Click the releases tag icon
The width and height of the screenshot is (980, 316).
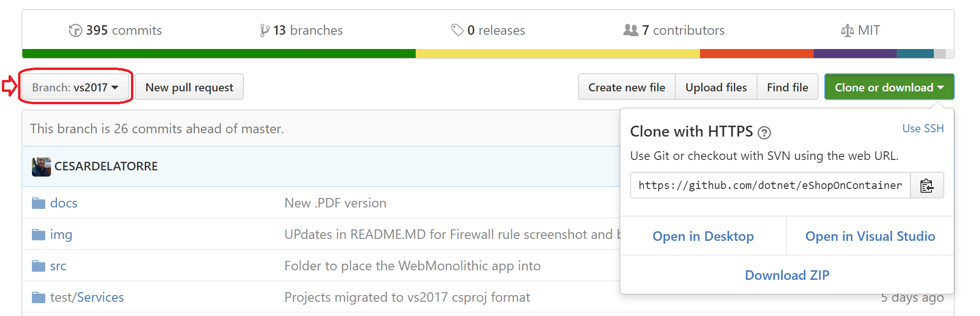[457, 30]
